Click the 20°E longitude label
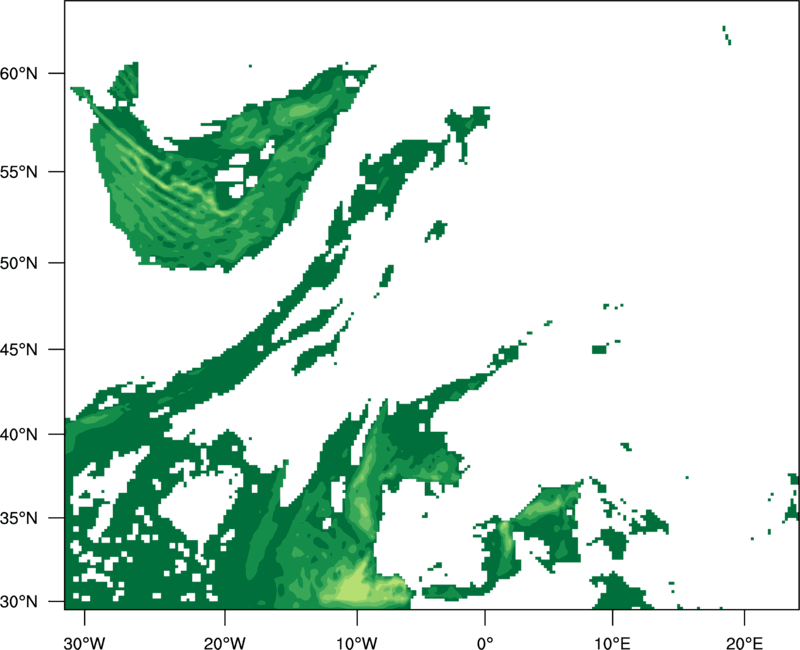This screenshot has width=800, height=650. (744, 642)
